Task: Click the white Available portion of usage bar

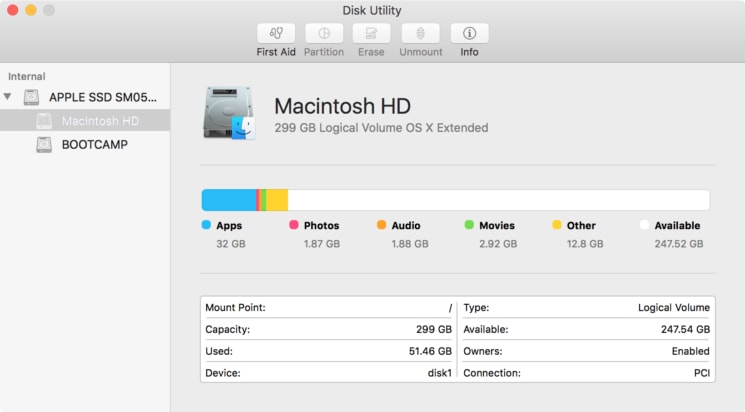Action: pos(500,200)
